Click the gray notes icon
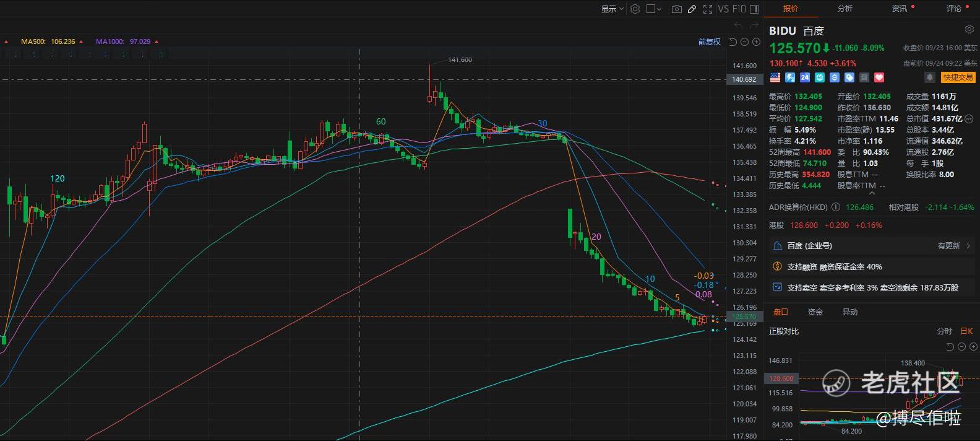The width and height of the screenshot is (980, 441). pyautogui.click(x=864, y=77)
